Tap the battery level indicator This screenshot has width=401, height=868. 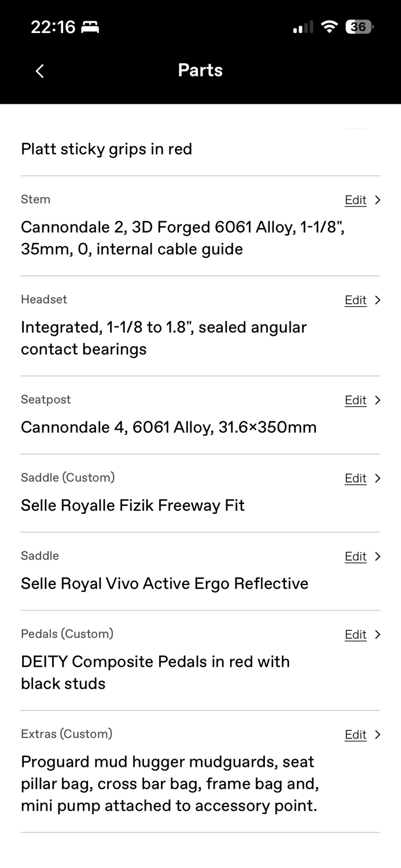(359, 27)
